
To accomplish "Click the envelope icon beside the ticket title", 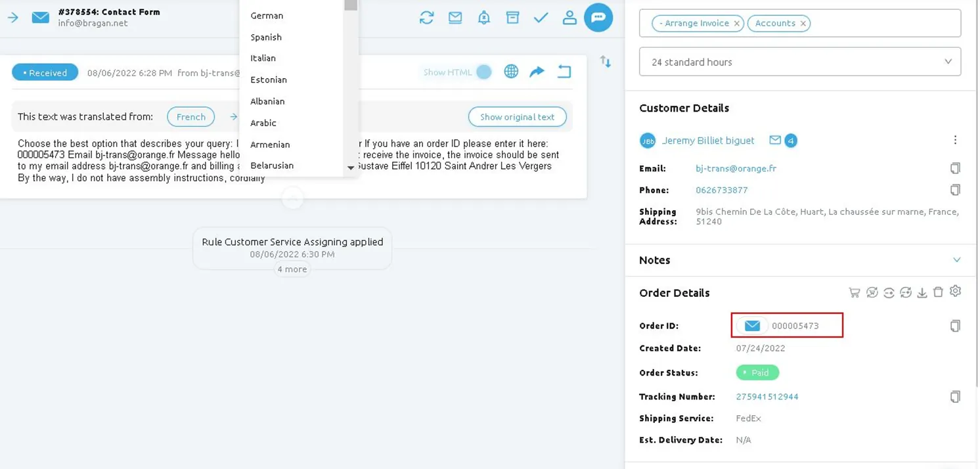I will tap(41, 17).
